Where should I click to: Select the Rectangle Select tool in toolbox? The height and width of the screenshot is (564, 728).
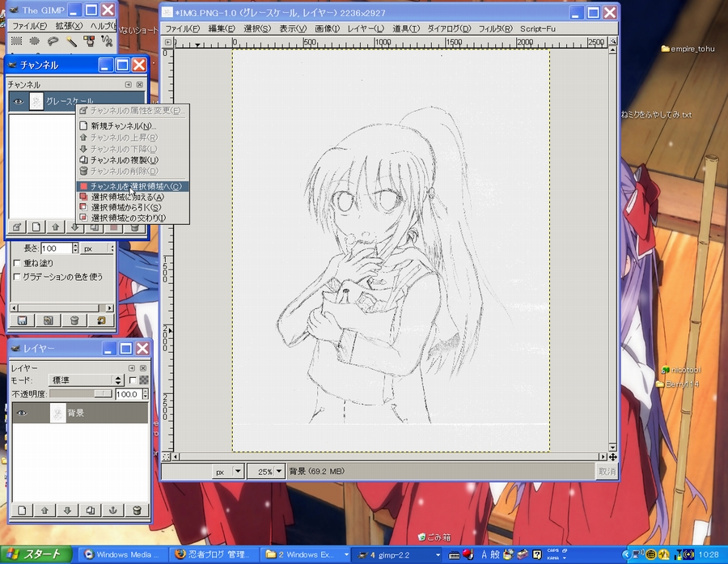pyautogui.click(x=17, y=41)
